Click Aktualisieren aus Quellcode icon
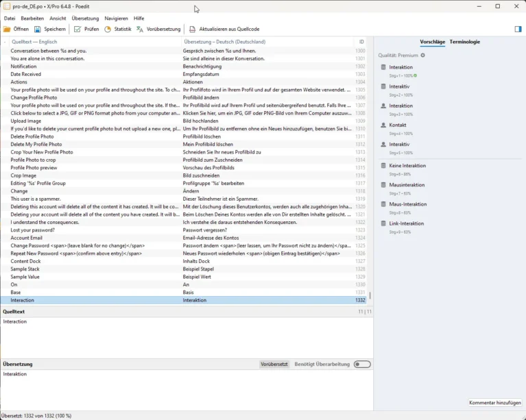Screen dimensions: 526x420 click(x=192, y=29)
